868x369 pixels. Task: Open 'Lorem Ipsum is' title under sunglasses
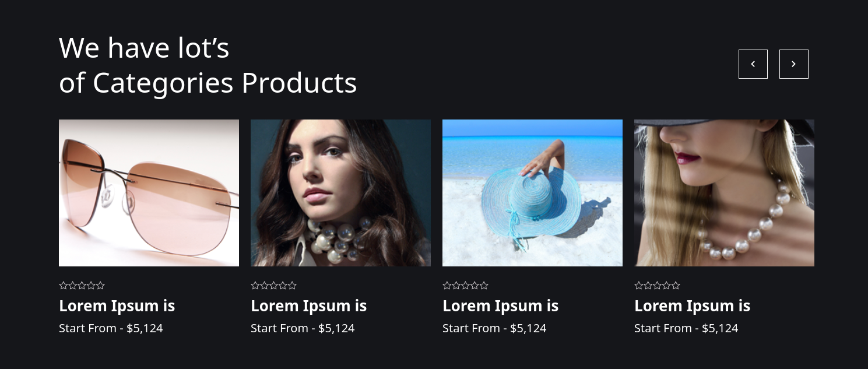(x=117, y=306)
